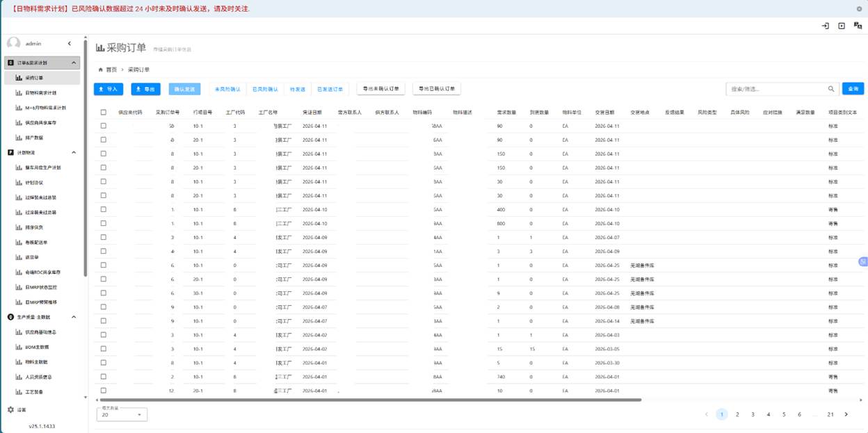Click the 导出 export button
Viewport: 868px width, 433px height.
[x=145, y=89]
